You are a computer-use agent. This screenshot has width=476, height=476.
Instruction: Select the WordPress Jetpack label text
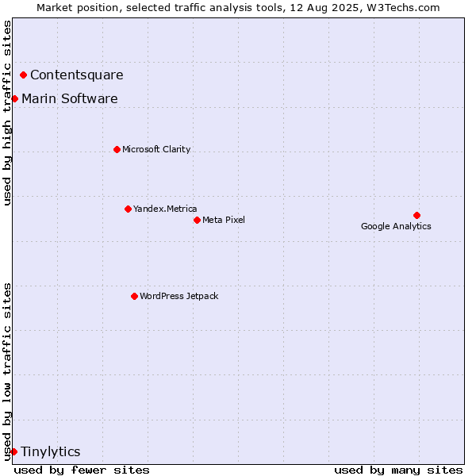(179, 296)
